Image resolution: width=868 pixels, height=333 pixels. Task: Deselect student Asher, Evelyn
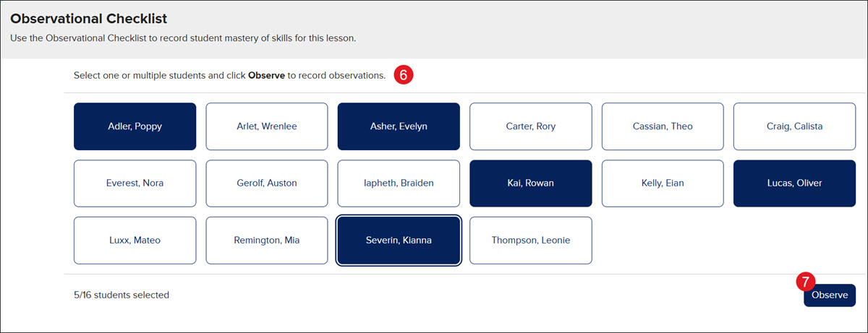pyautogui.click(x=399, y=126)
